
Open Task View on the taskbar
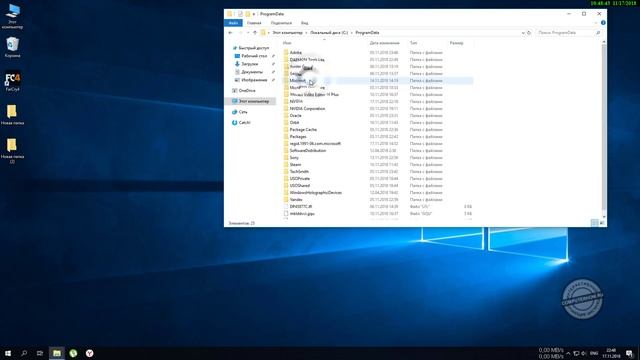point(40,353)
